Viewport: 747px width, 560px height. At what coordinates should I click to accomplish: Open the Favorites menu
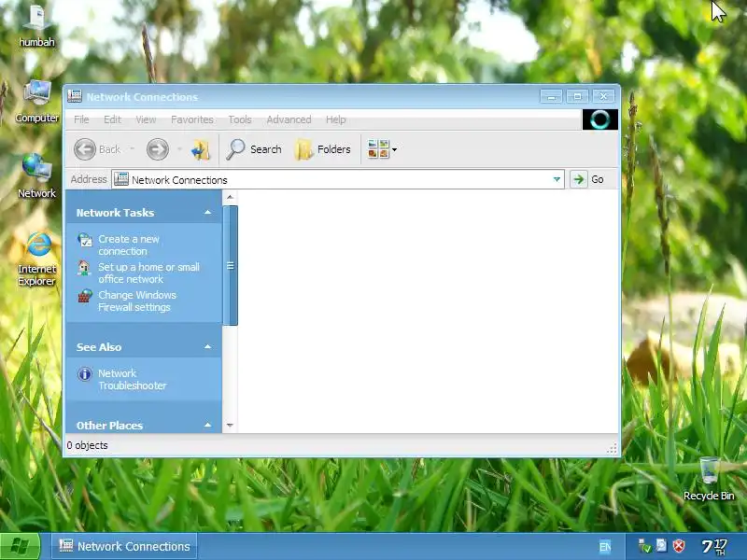click(192, 119)
